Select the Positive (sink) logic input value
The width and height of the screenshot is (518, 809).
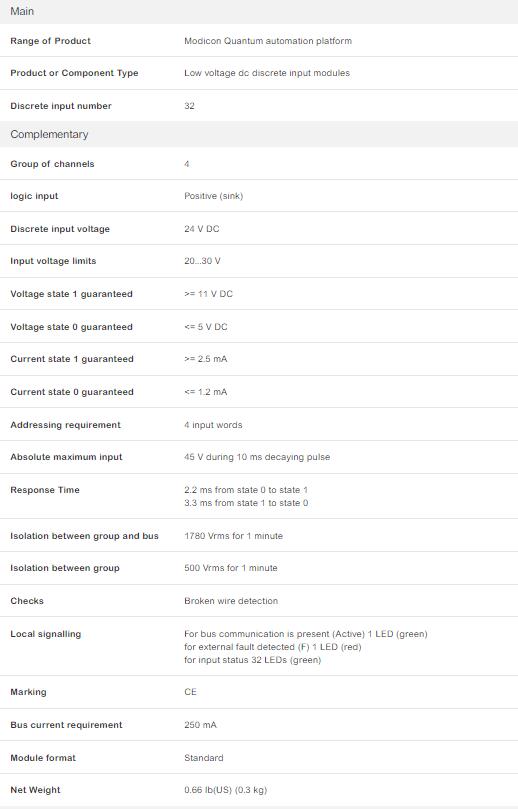coord(214,196)
